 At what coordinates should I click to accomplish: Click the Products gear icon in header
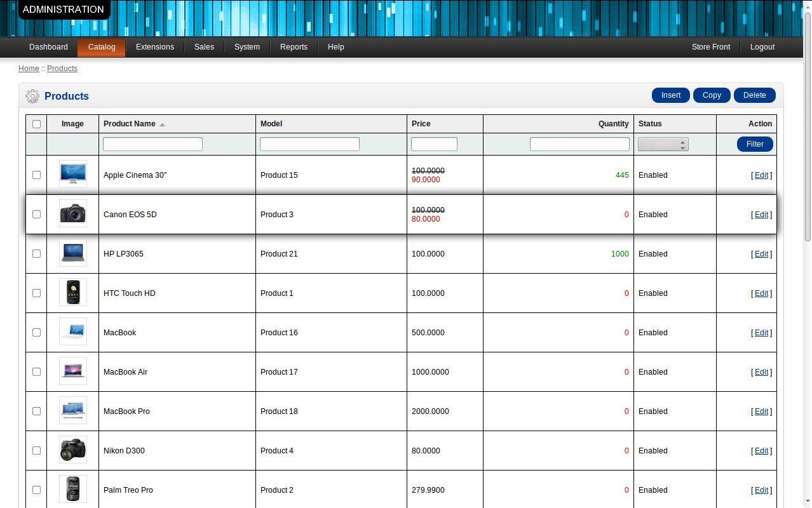pos(32,97)
